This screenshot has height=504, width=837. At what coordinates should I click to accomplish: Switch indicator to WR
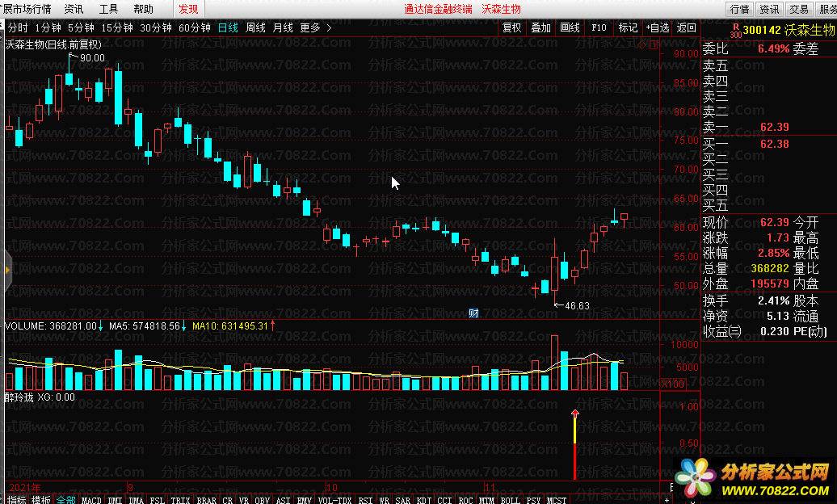(384, 500)
